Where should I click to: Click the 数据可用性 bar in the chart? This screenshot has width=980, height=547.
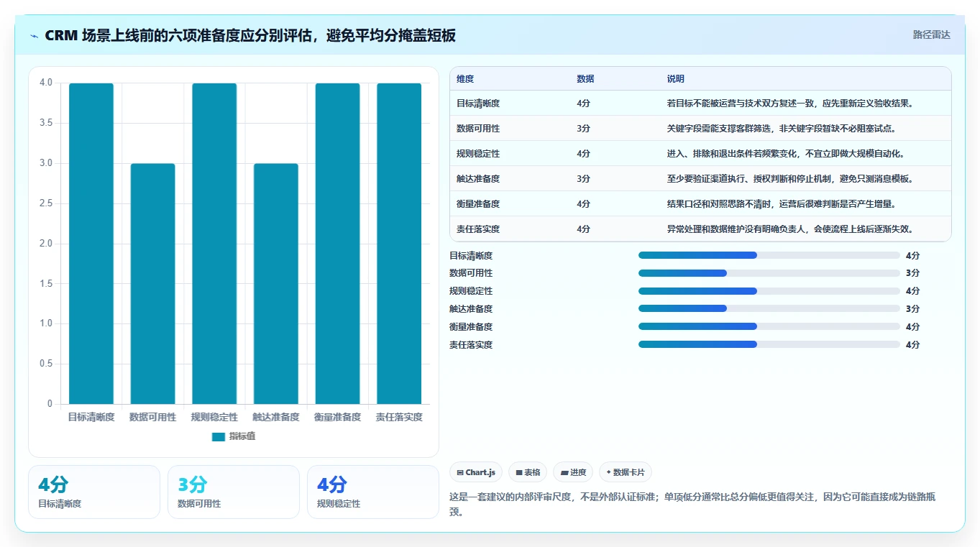point(152,284)
